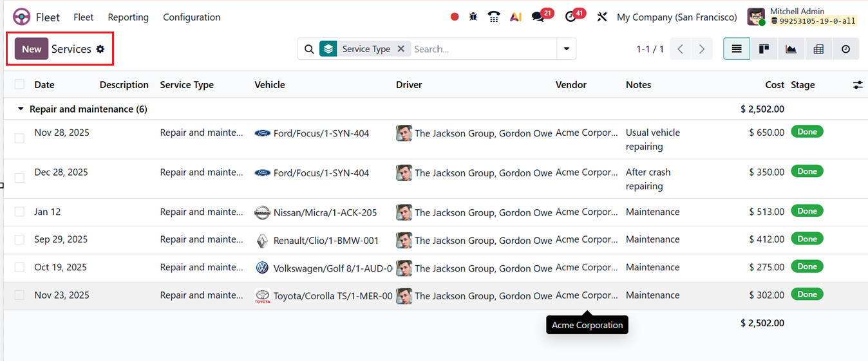Sort by Cost column header
Image resolution: width=868 pixels, height=361 pixels.
click(775, 85)
